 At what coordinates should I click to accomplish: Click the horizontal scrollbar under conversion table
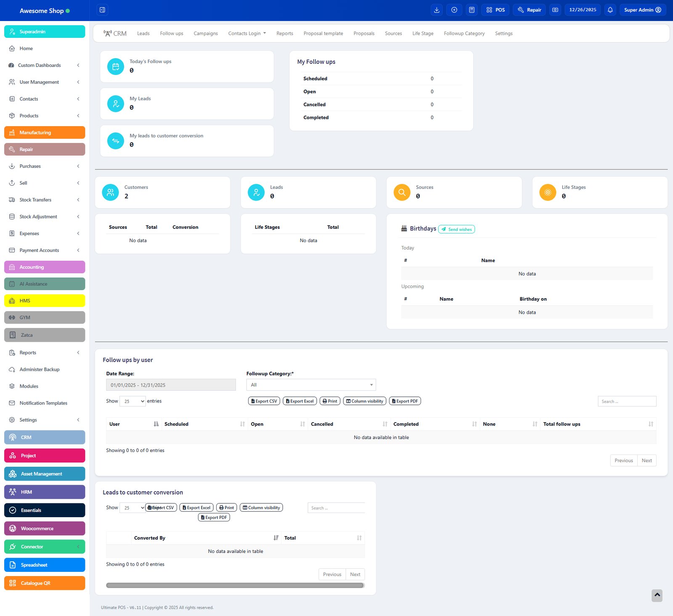235,585
